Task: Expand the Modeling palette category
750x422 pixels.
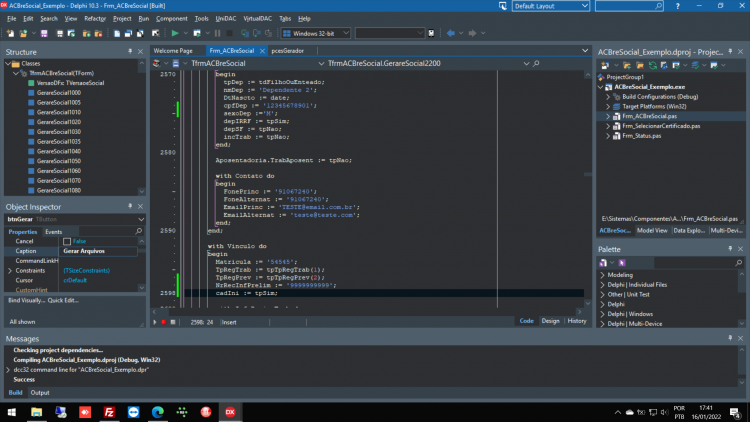Action: [603, 275]
